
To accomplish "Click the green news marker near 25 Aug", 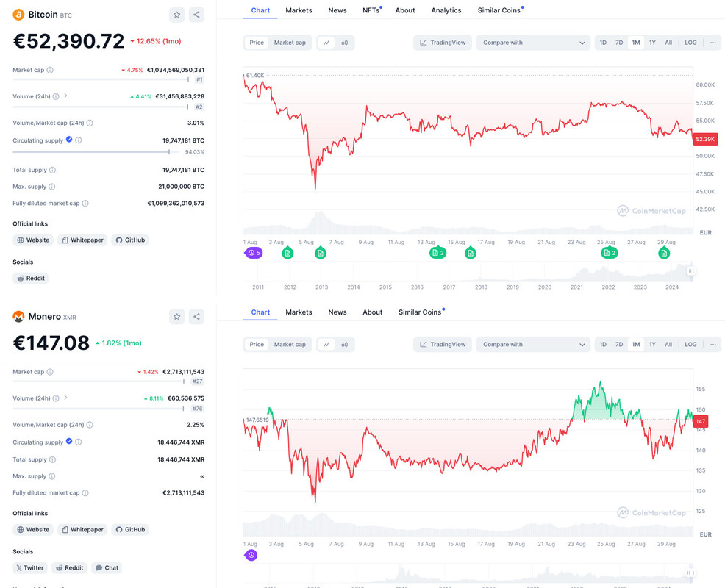I will pos(609,254).
